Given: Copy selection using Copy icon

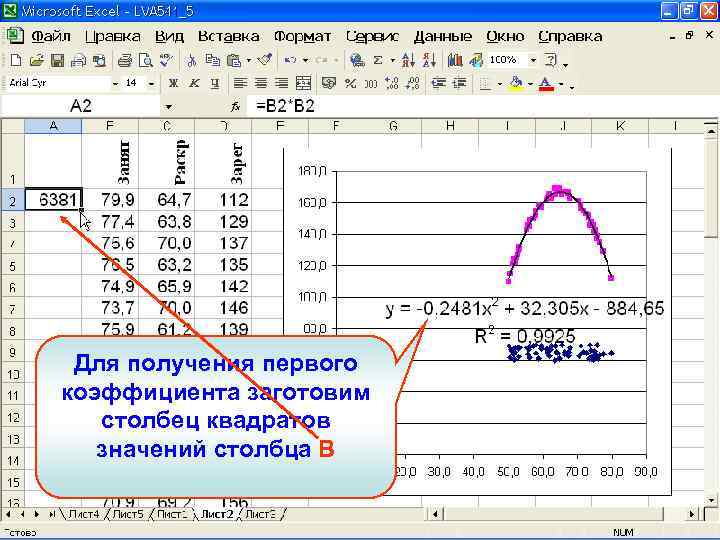Looking at the screenshot, I should coord(212,60).
